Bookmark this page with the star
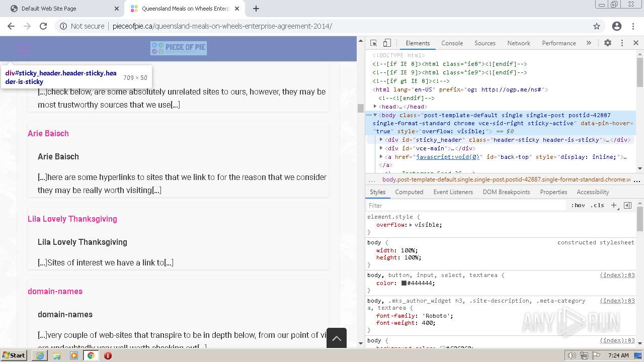This screenshot has height=362, width=644. [x=597, y=26]
